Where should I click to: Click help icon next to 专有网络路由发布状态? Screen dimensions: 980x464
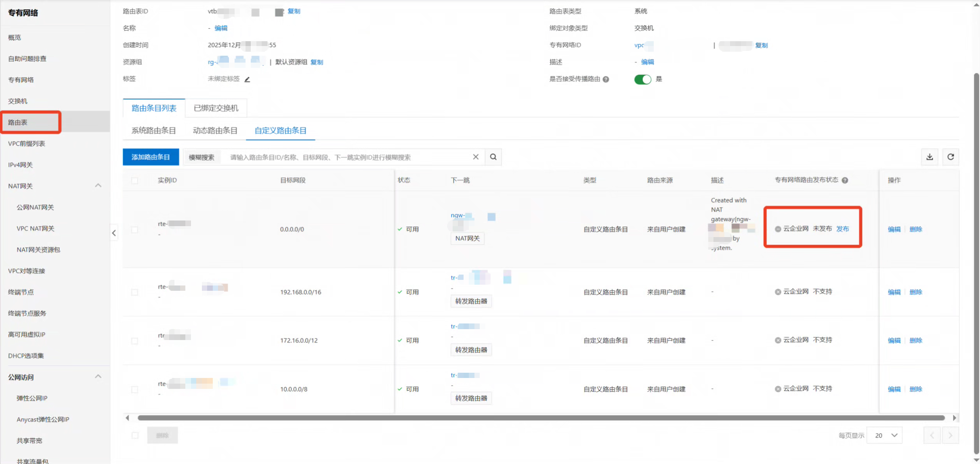tap(845, 180)
